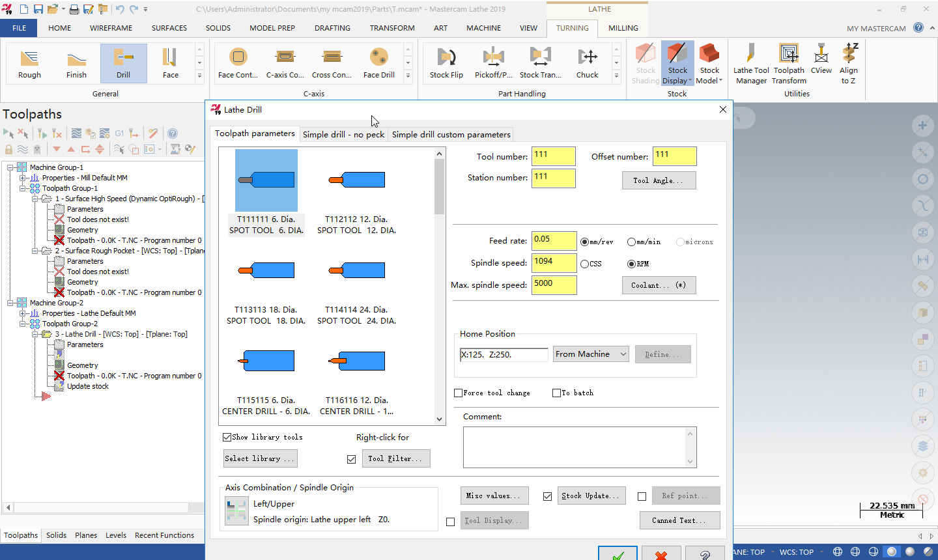Select T111111 6. Dia. spot tool thumbnail
The image size is (938, 560).
coord(266,180)
